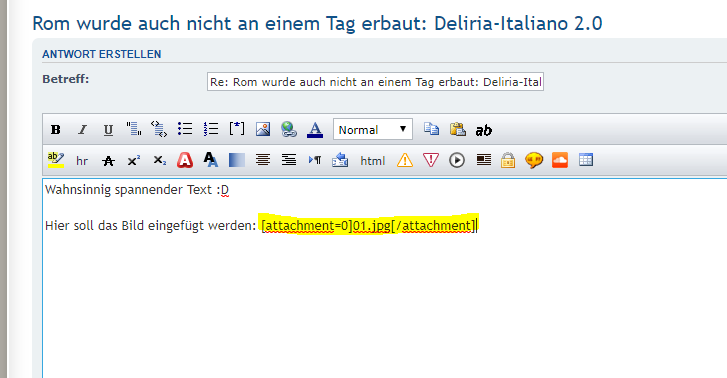Apply strikethrough formatting
This screenshot has width=727, height=378.
[108, 160]
